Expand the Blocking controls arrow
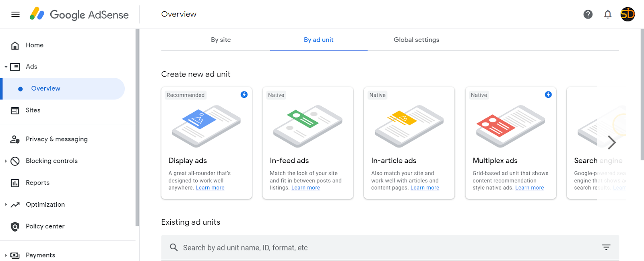The width and height of the screenshot is (644, 261). (x=6, y=161)
